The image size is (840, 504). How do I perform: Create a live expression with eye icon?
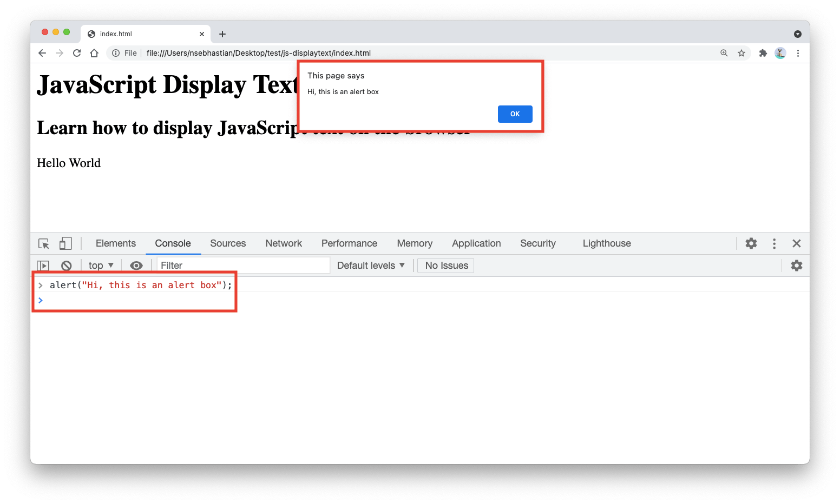[x=136, y=265]
